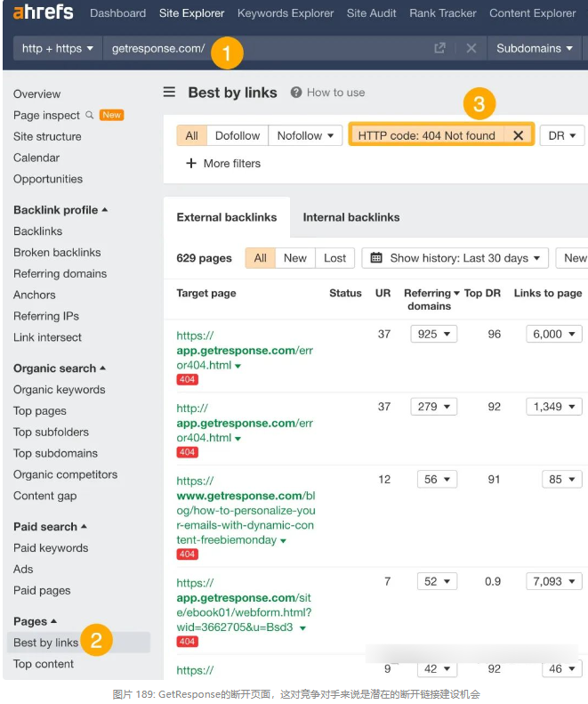Clear the URL input with X icon
The image size is (588, 704).
pos(471,48)
